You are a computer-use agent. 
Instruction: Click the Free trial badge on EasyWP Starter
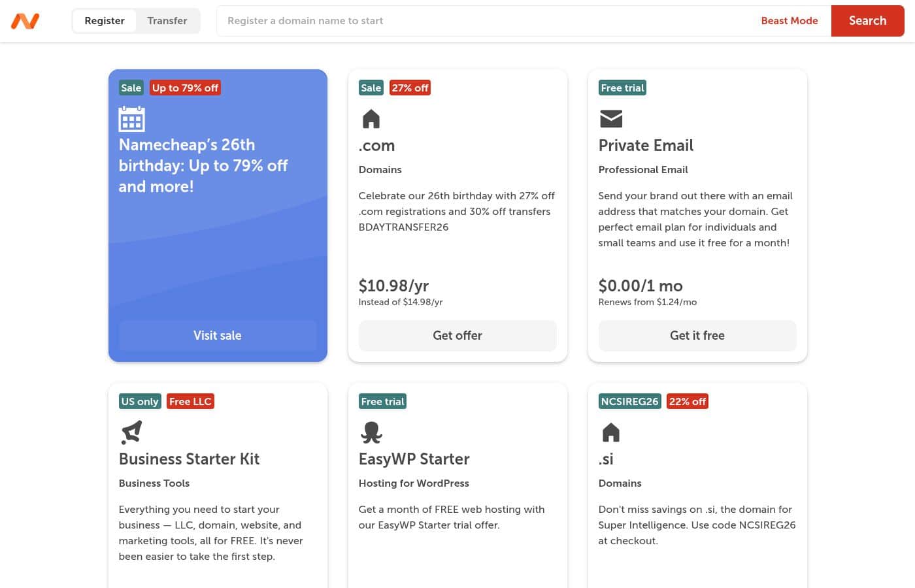(x=382, y=402)
